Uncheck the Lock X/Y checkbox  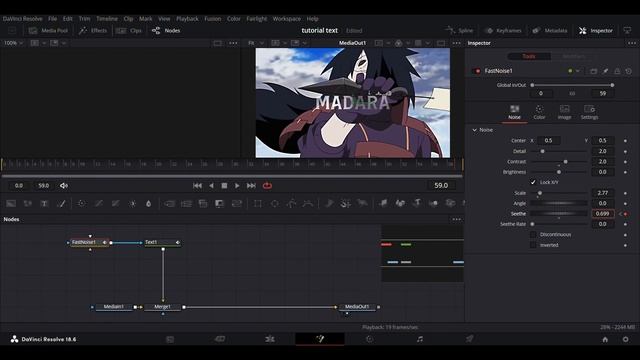coord(533,182)
